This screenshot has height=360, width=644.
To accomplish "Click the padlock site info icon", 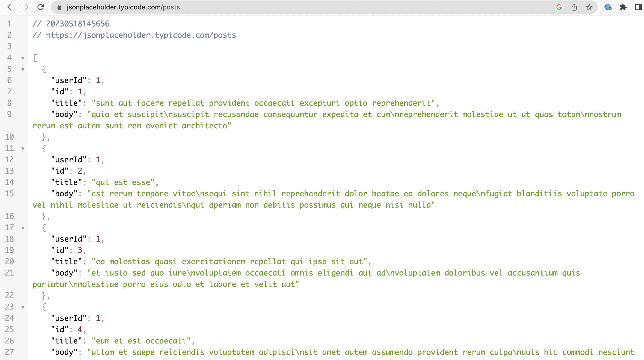I will coord(59,7).
